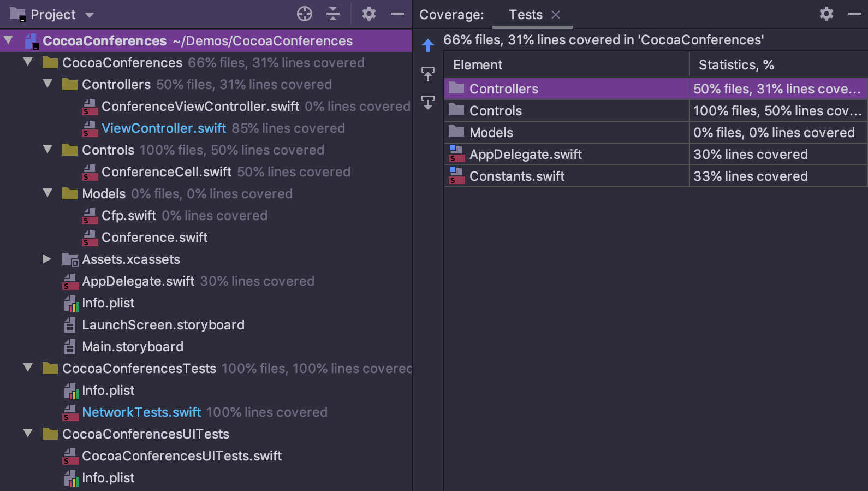This screenshot has height=491, width=868.
Task: Select Info.plist under CocoaConferencesTests
Action: [108, 391]
